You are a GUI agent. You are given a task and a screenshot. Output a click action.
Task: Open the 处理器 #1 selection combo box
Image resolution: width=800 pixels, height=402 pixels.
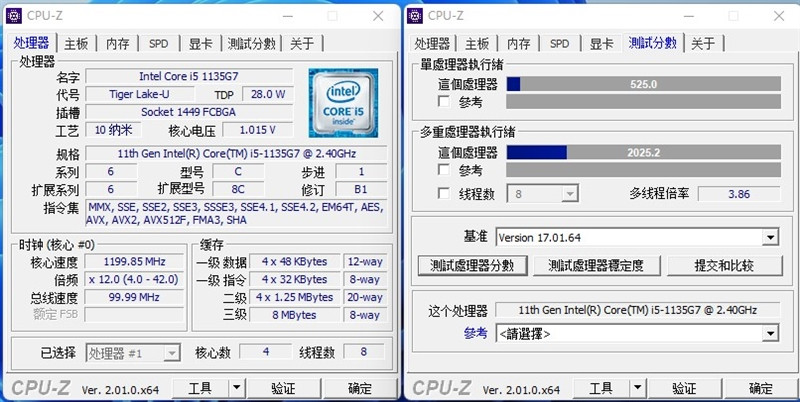[133, 353]
